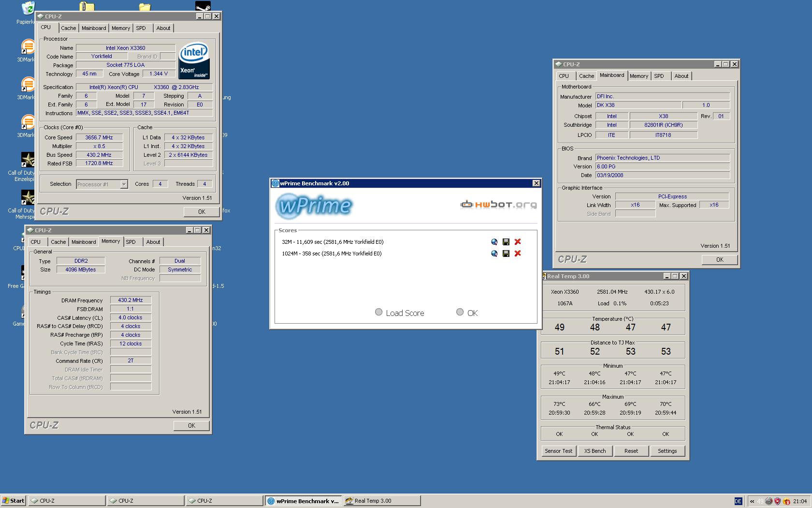This screenshot has width=812, height=508.
Task: Click the Name field showing Intel Xeon X3360
Action: pos(126,48)
